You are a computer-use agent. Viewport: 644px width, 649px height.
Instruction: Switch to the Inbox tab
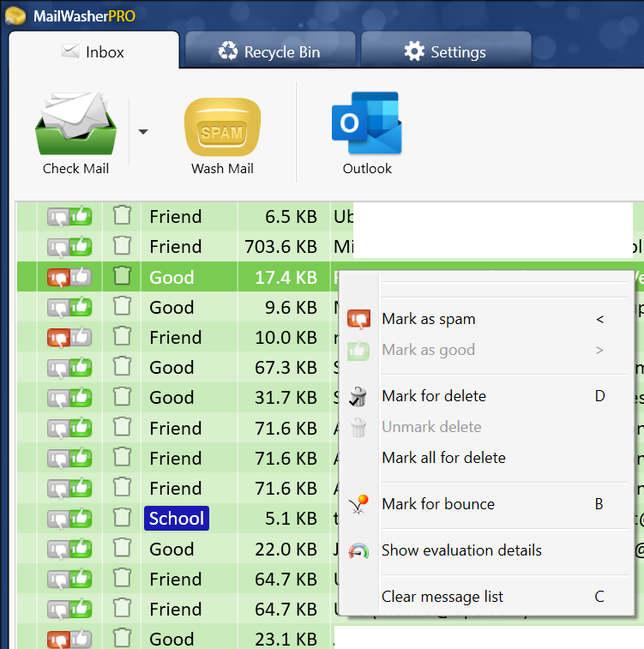point(93,51)
